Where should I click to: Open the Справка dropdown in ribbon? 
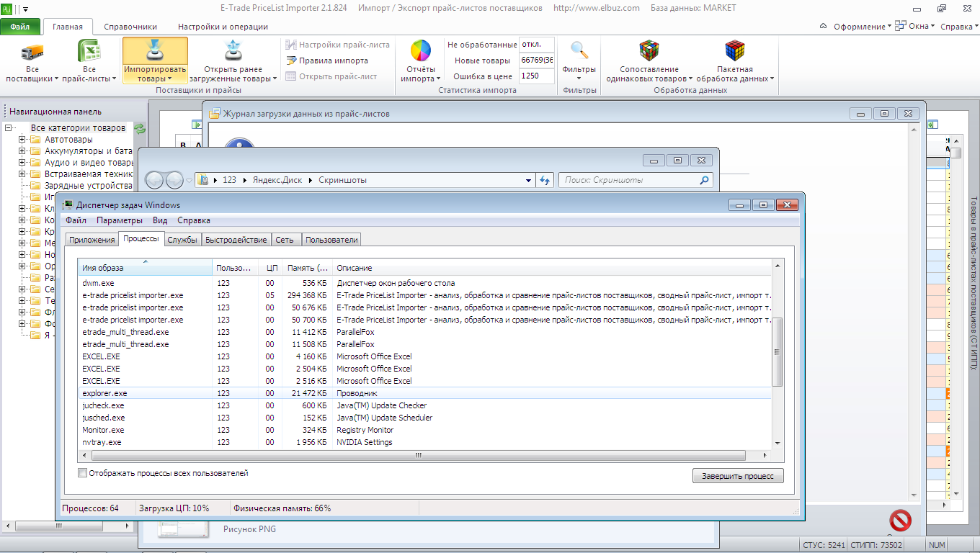(x=959, y=27)
